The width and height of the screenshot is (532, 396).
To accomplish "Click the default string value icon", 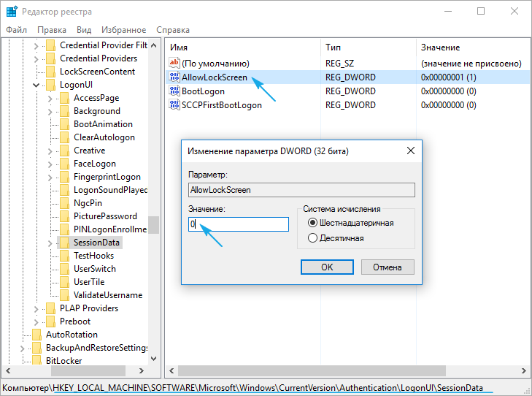I will click(x=174, y=64).
